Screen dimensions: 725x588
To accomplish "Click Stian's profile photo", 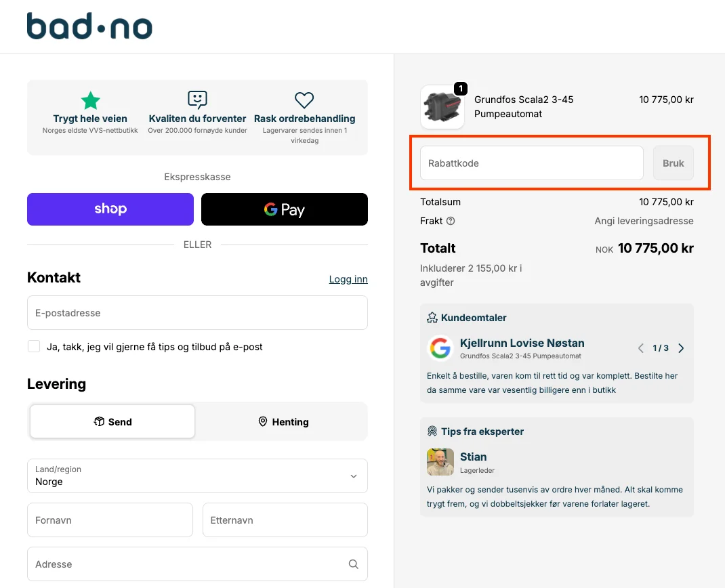I will 440,462.
